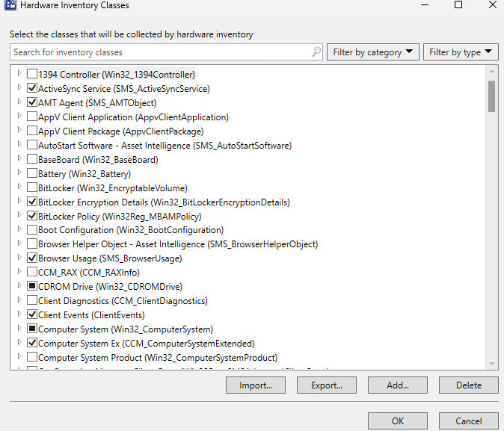Click the search magnifier icon

316,52
